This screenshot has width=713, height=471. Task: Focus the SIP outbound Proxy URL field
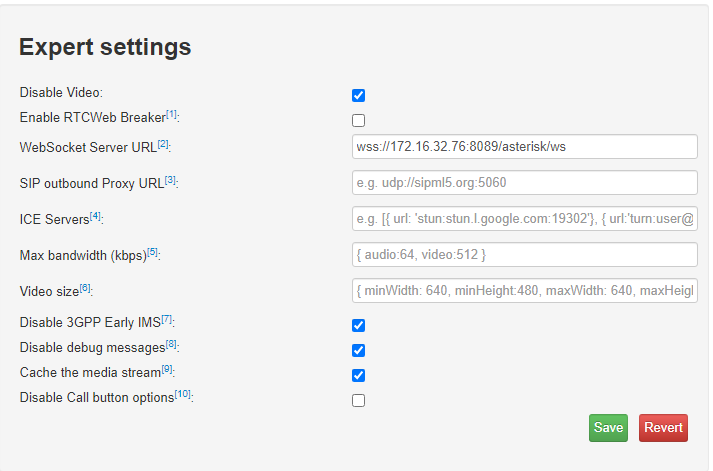click(524, 183)
